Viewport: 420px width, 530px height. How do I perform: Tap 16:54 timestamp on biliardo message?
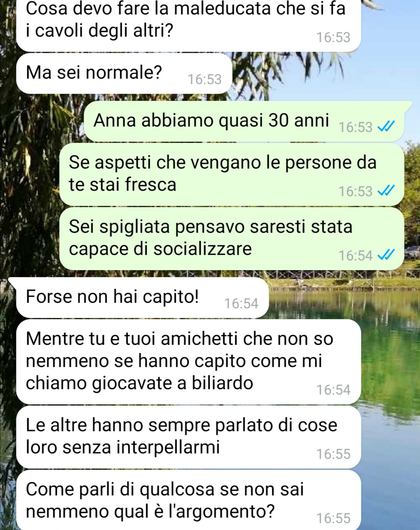pos(333,390)
